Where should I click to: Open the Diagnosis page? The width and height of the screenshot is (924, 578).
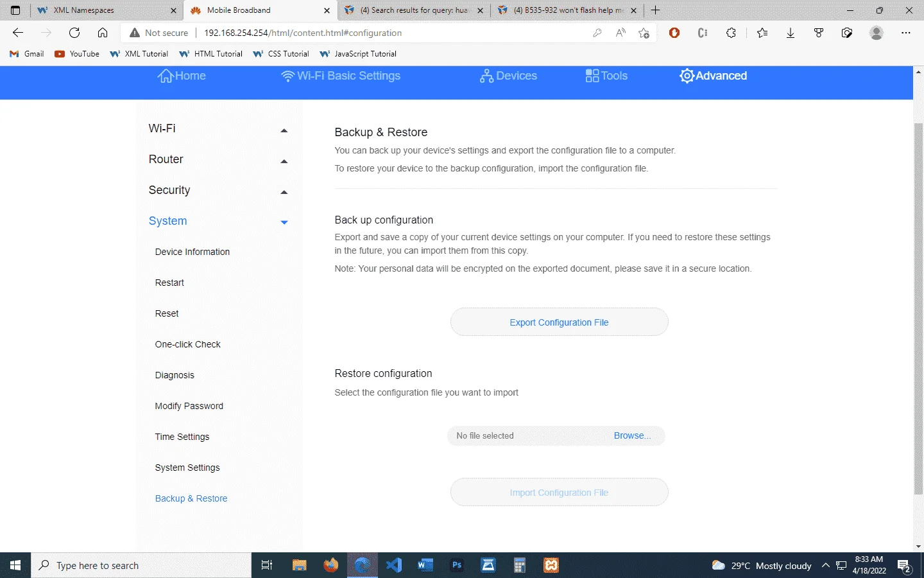click(x=175, y=375)
